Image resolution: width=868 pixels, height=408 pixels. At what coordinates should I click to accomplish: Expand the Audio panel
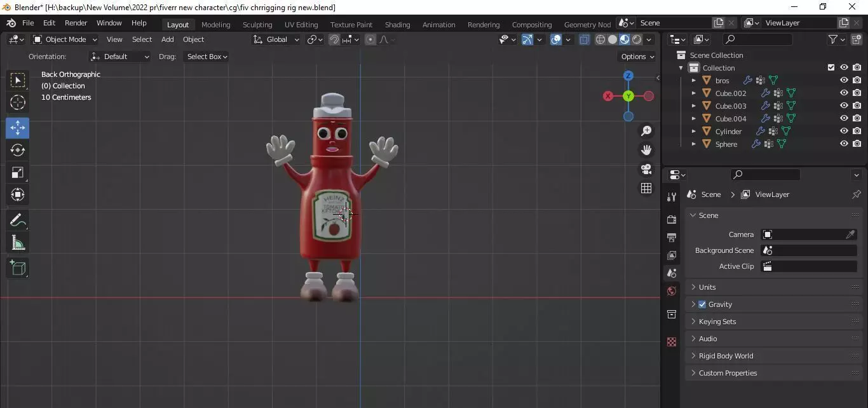pyautogui.click(x=773, y=339)
